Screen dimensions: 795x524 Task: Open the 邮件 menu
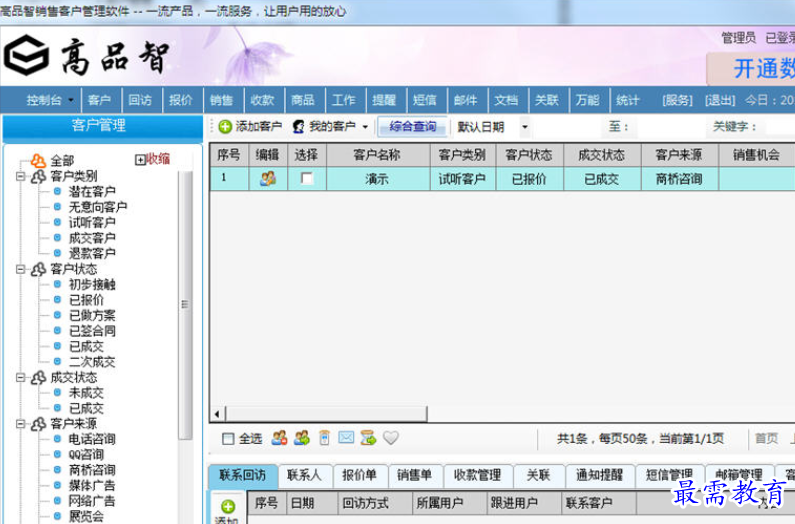click(x=465, y=100)
